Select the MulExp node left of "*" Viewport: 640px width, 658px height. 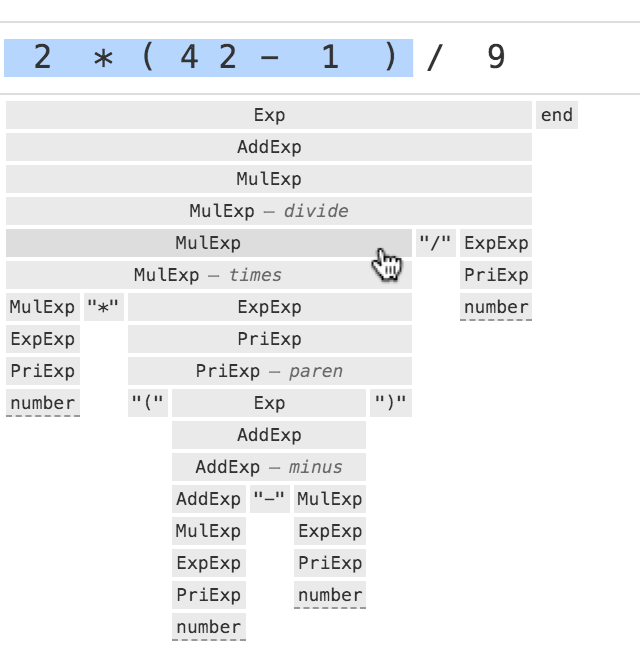tap(42, 307)
